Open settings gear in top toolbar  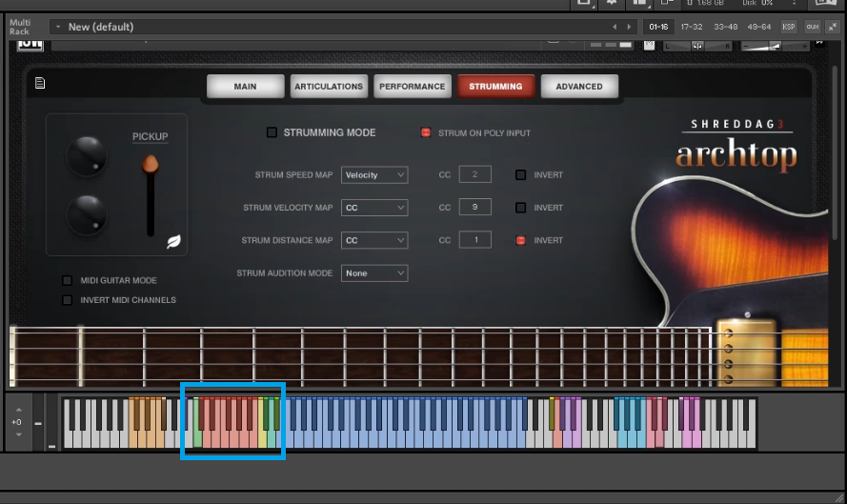click(612, 3)
